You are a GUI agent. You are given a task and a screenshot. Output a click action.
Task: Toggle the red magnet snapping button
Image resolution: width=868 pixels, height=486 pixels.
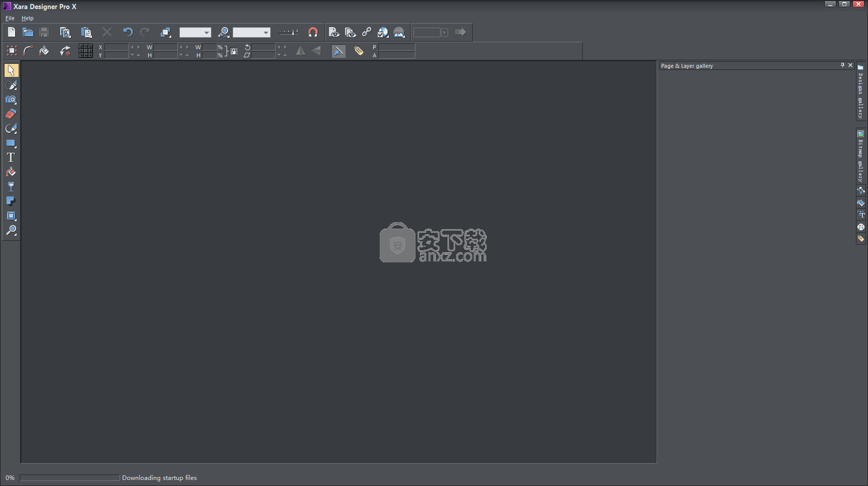(x=313, y=32)
